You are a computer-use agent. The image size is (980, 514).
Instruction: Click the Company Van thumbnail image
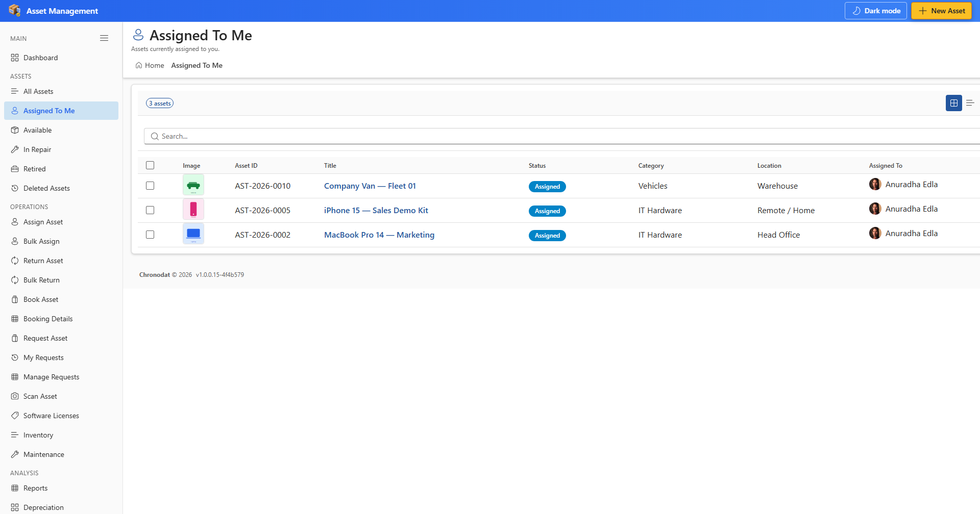coord(193,185)
